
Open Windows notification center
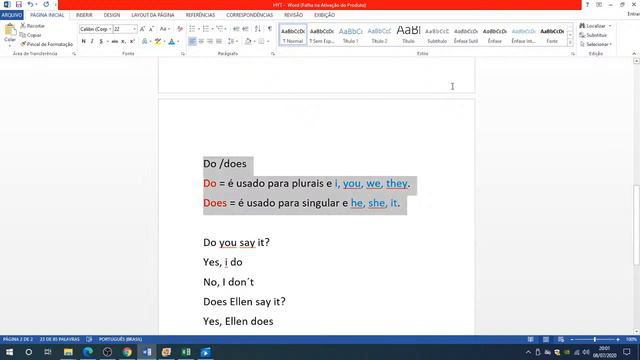tap(627, 352)
